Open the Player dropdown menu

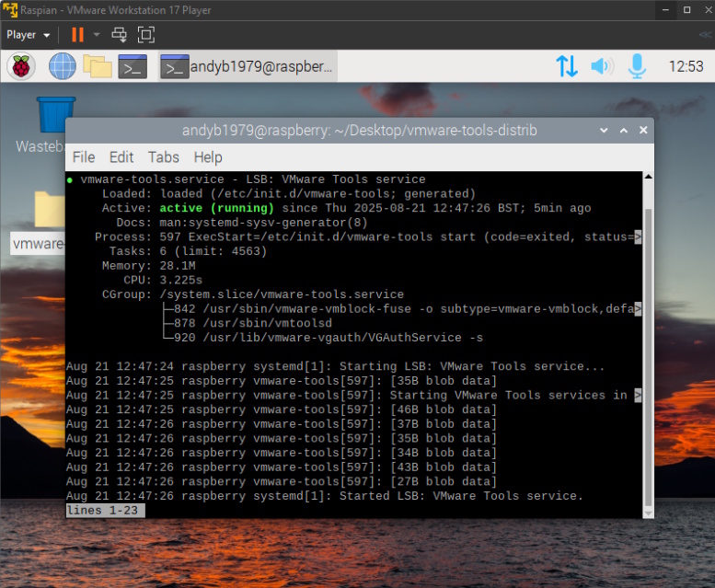pyautogui.click(x=28, y=35)
